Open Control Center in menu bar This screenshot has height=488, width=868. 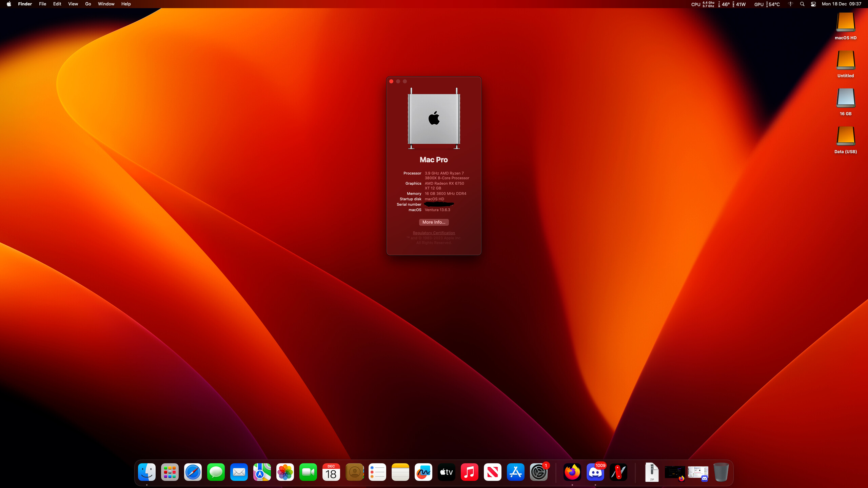point(813,4)
